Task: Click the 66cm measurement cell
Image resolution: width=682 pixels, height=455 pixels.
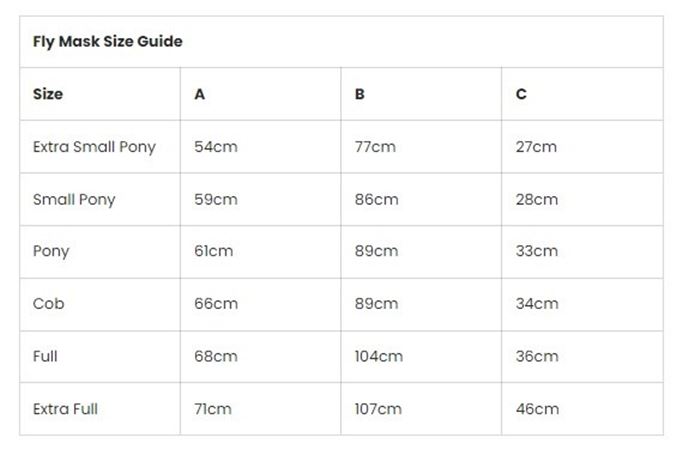Action: point(216,304)
